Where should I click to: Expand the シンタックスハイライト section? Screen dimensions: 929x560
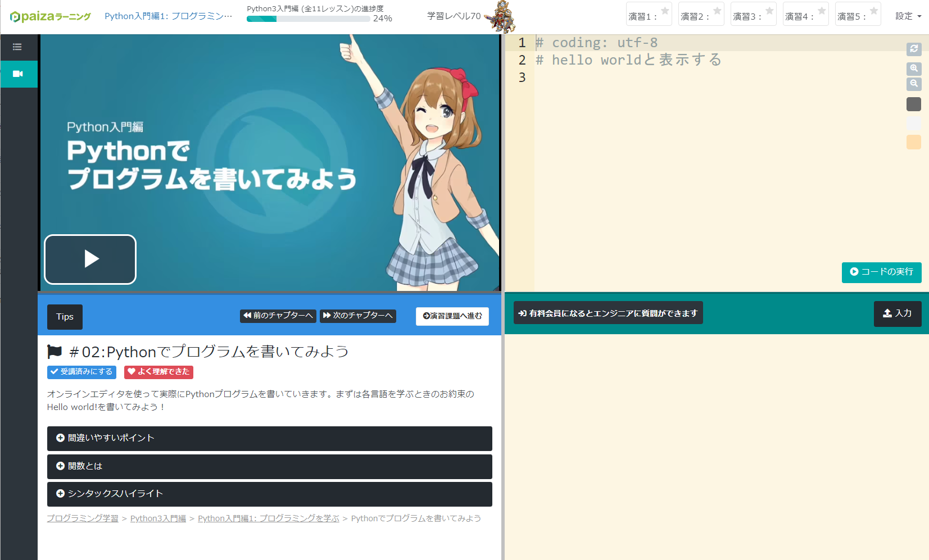pos(269,494)
